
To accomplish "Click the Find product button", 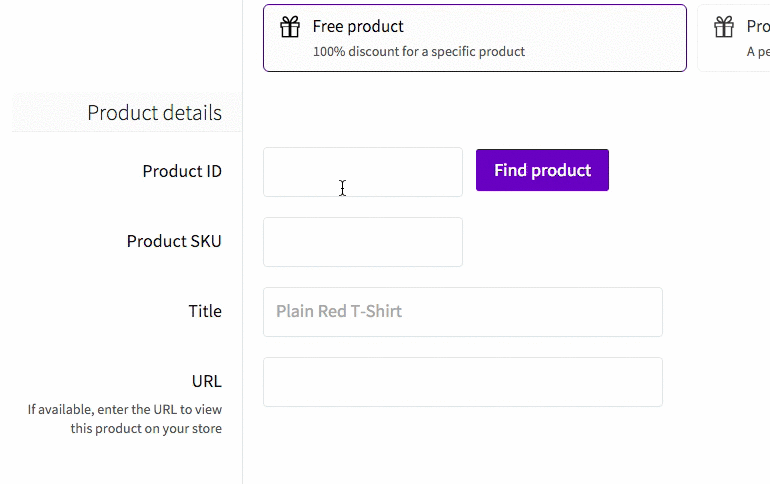I will 542,170.
